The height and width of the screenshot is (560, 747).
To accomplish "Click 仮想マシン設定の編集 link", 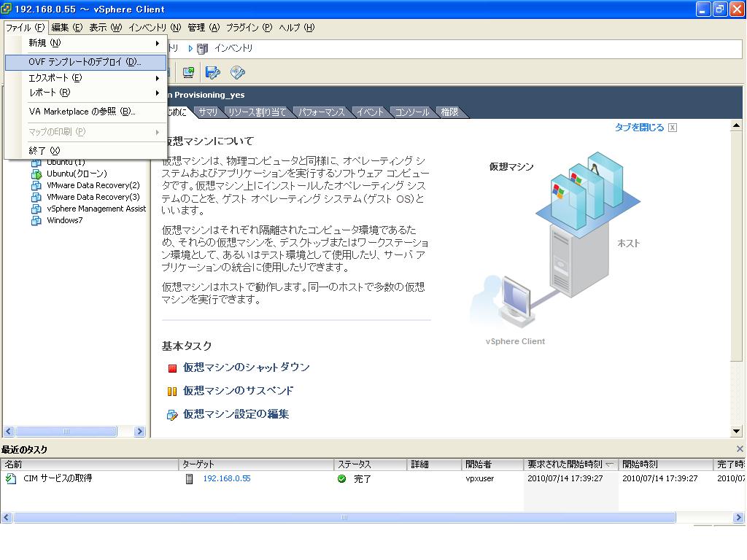I will (x=236, y=414).
